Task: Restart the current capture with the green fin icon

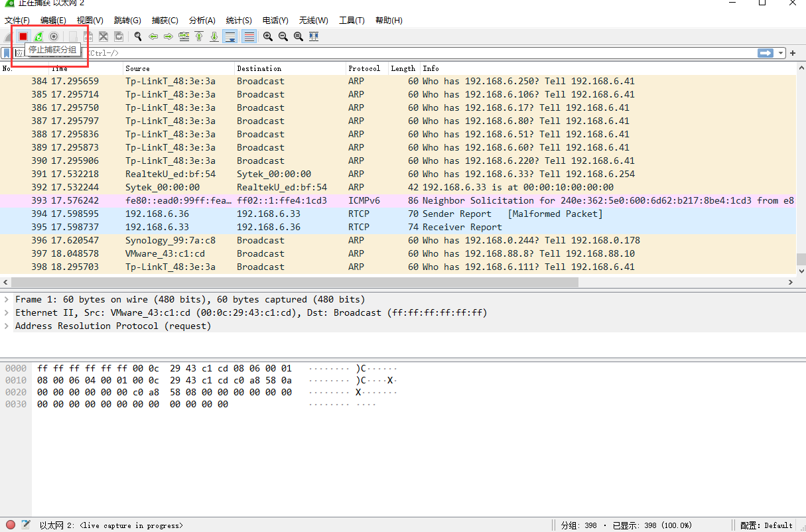Action: (38, 36)
